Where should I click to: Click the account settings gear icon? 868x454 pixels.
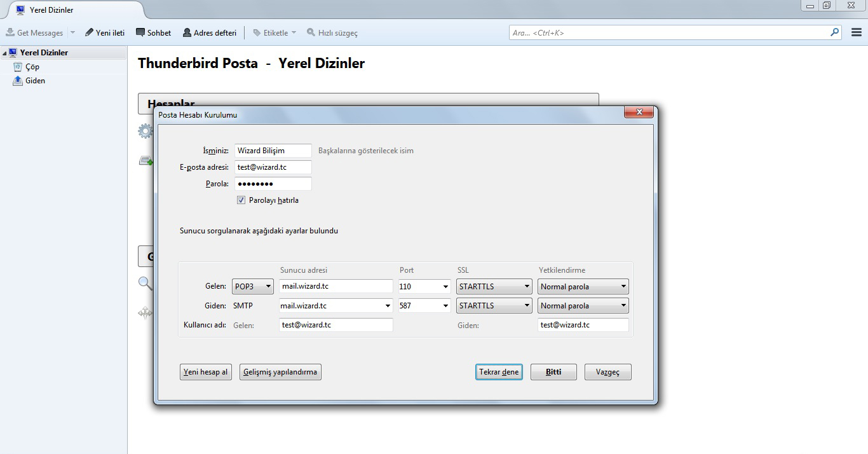146,132
